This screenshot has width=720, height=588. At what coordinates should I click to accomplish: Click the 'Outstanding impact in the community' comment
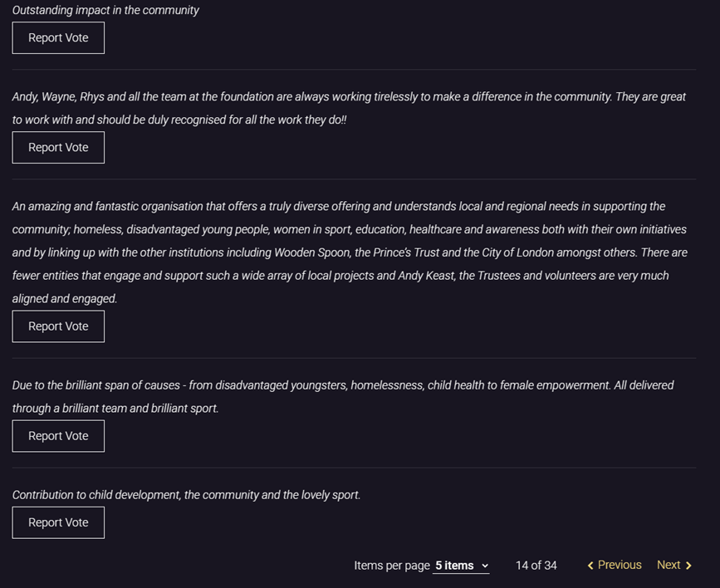tap(105, 10)
